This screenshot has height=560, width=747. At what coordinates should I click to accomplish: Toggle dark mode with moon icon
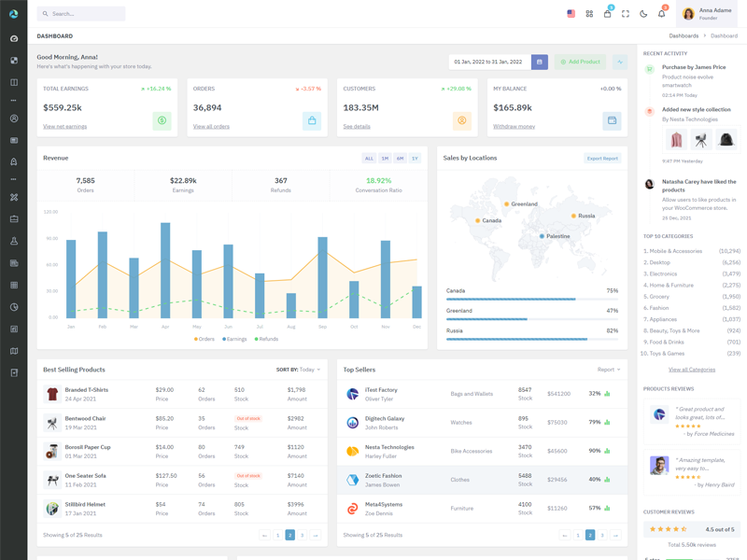point(643,14)
